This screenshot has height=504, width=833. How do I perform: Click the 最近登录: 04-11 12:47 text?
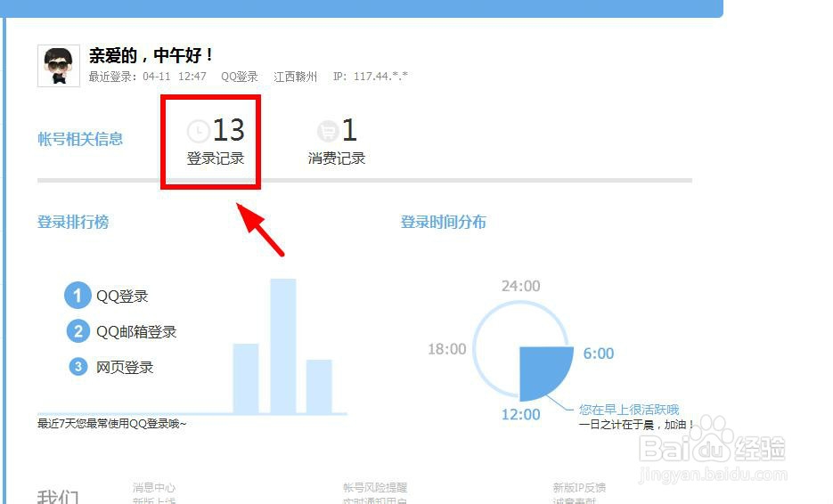coord(147,77)
